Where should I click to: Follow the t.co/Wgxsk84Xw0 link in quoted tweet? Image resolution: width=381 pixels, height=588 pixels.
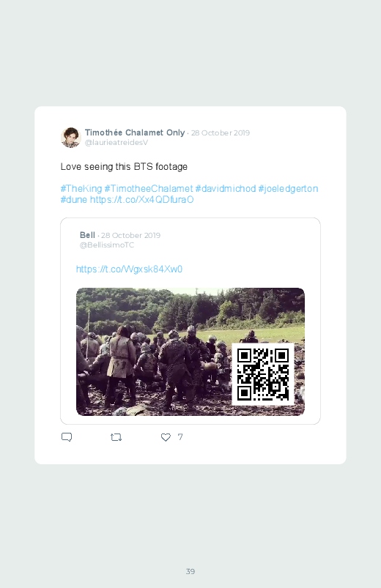pos(129,269)
